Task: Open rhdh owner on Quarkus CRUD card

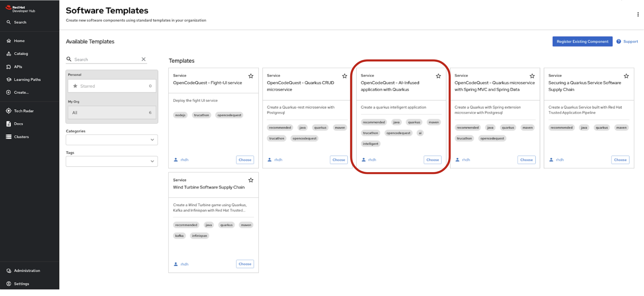Action: [278, 160]
